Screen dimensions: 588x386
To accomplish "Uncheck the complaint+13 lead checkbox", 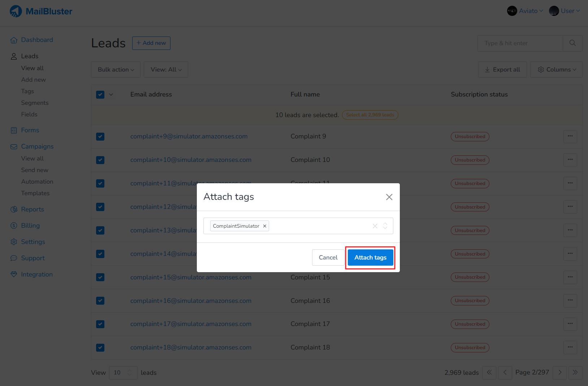I will click(x=100, y=231).
